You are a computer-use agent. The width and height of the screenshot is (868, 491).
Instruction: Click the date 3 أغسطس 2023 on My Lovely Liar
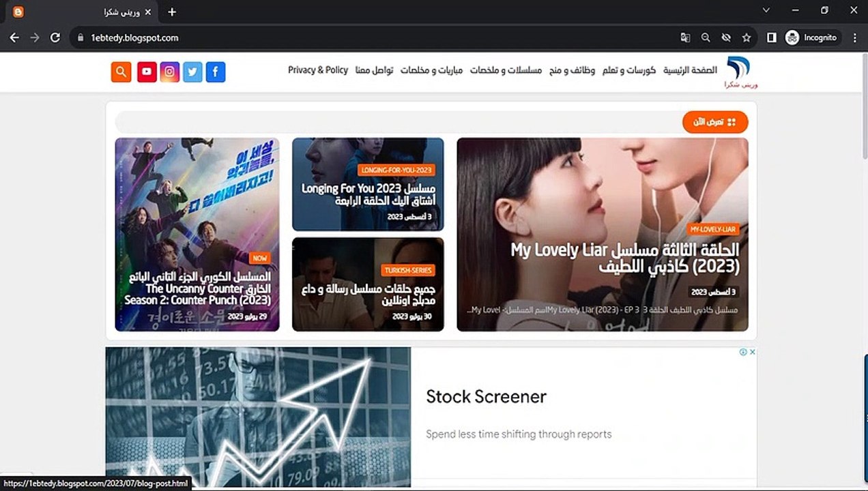pos(714,292)
